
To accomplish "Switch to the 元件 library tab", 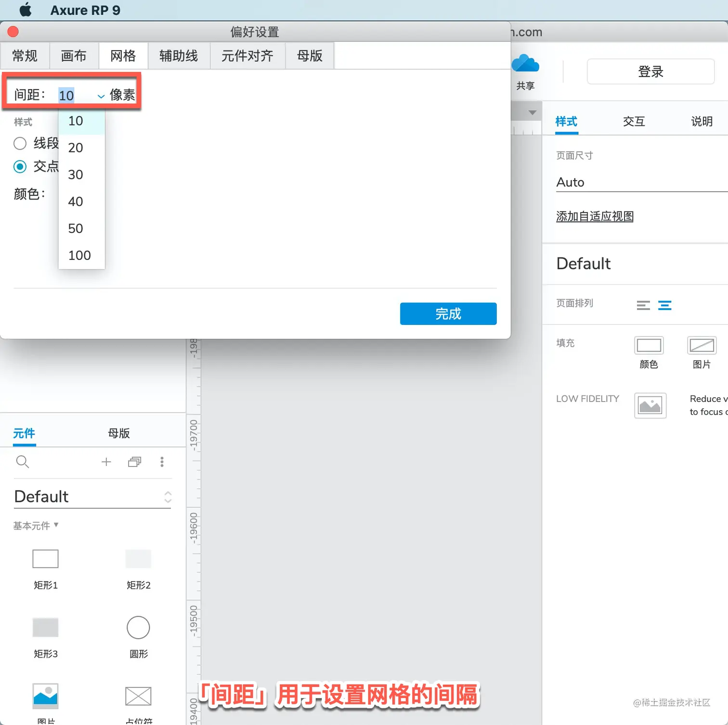I will 24,433.
